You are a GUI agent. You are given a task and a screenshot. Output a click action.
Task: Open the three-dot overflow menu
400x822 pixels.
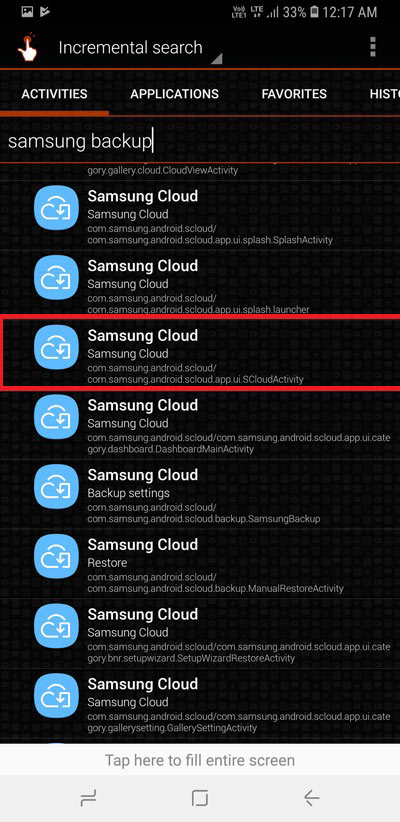pyautogui.click(x=373, y=47)
